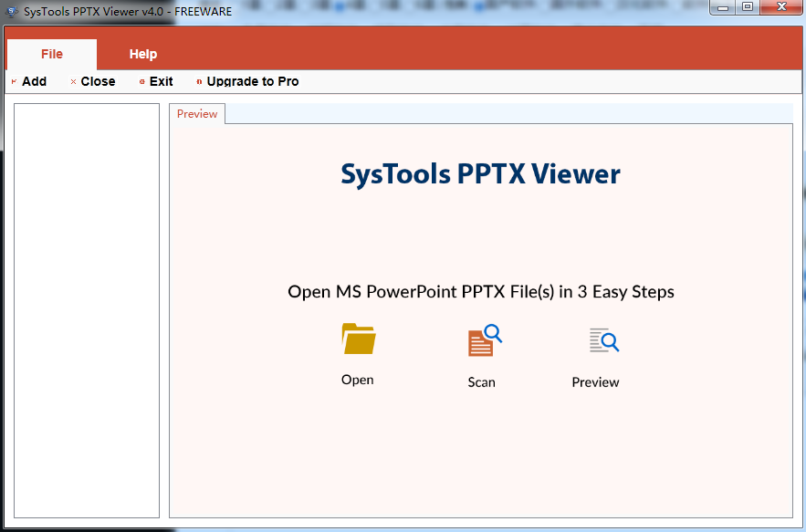Click the Preview magnifier icon
The width and height of the screenshot is (806, 532).
click(604, 339)
